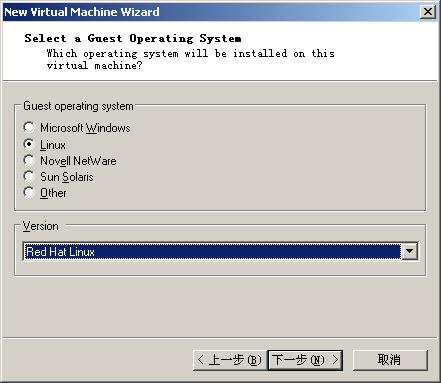This screenshot has height=383, width=441.
Task: Close the New Virtual Machine Wizard window
Action: [x=428, y=12]
